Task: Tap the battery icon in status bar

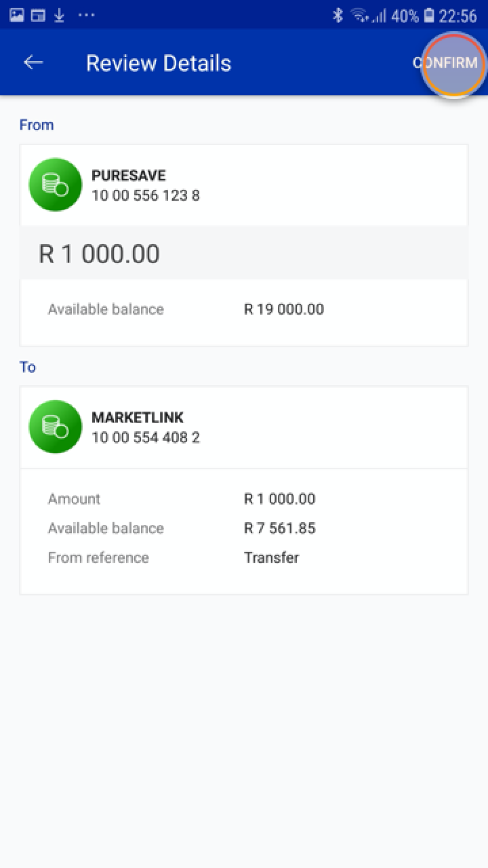Action: pos(429,16)
